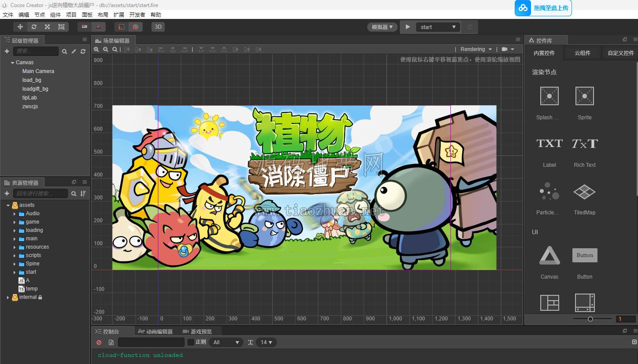Reset scene zoom magnifier icon
This screenshot has height=364, width=638.
pyautogui.click(x=115, y=49)
